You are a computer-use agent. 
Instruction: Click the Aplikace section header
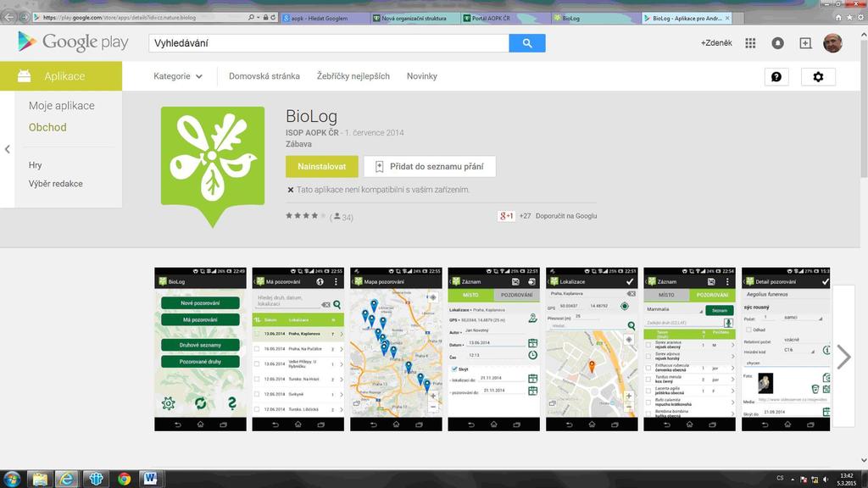(x=61, y=75)
